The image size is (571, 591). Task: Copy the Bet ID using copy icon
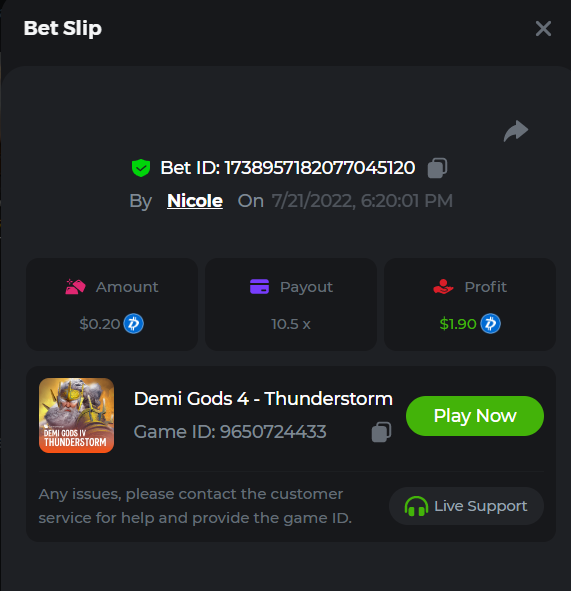point(437,168)
